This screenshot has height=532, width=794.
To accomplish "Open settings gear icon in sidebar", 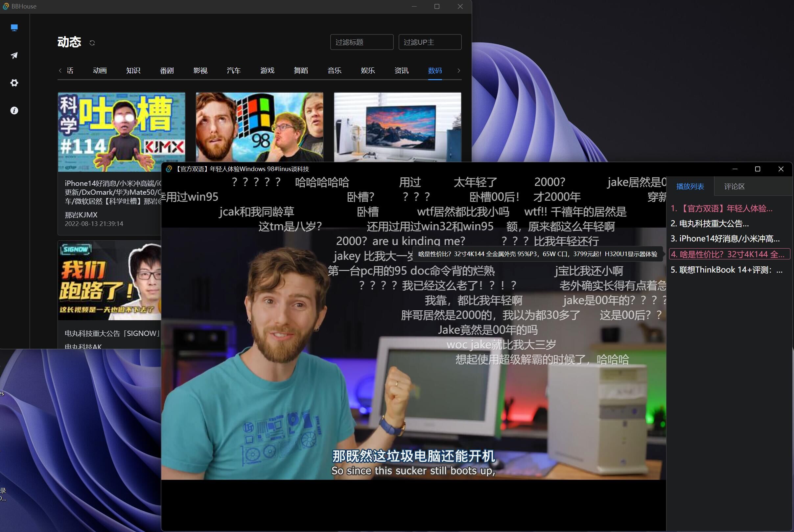I will coord(14,83).
